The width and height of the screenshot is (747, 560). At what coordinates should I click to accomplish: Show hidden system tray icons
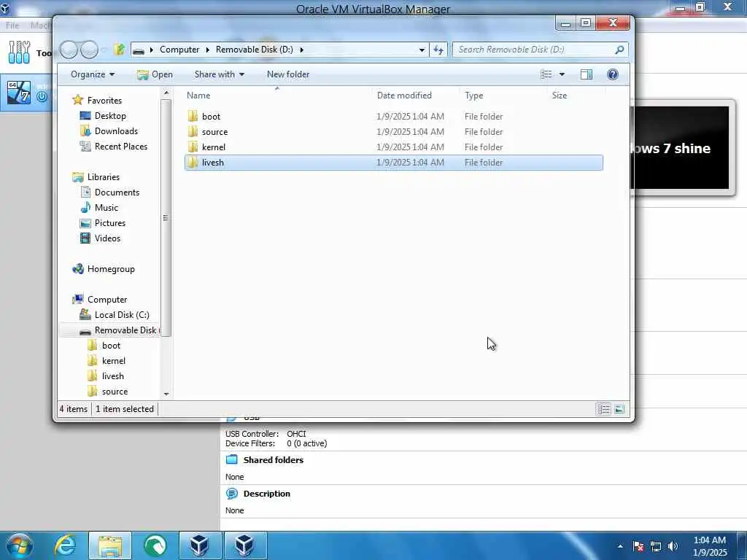click(620, 546)
